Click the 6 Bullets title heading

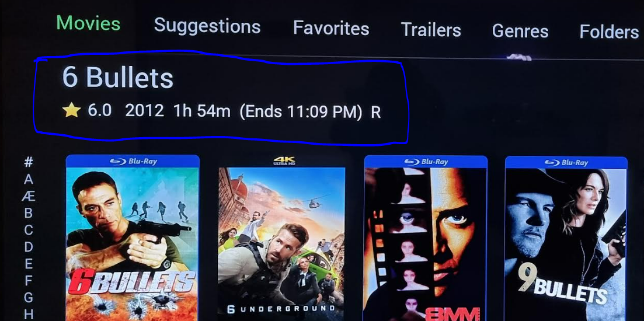click(x=117, y=78)
